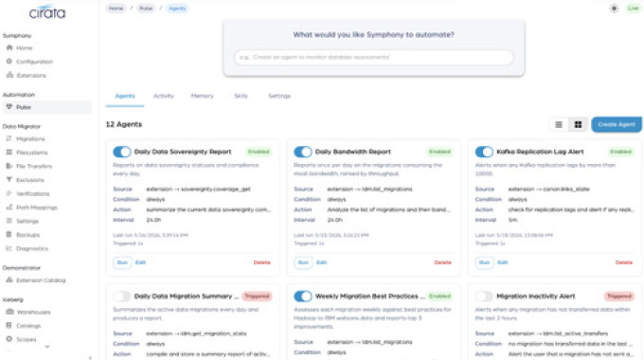
Task: Open the Filesystems icon in sidebar
Action: point(9,153)
